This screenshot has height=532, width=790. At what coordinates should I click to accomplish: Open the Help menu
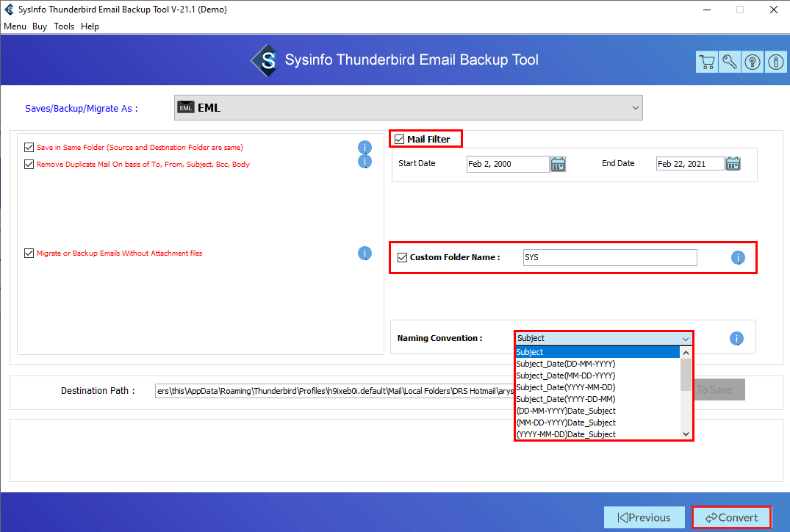pyautogui.click(x=90, y=26)
